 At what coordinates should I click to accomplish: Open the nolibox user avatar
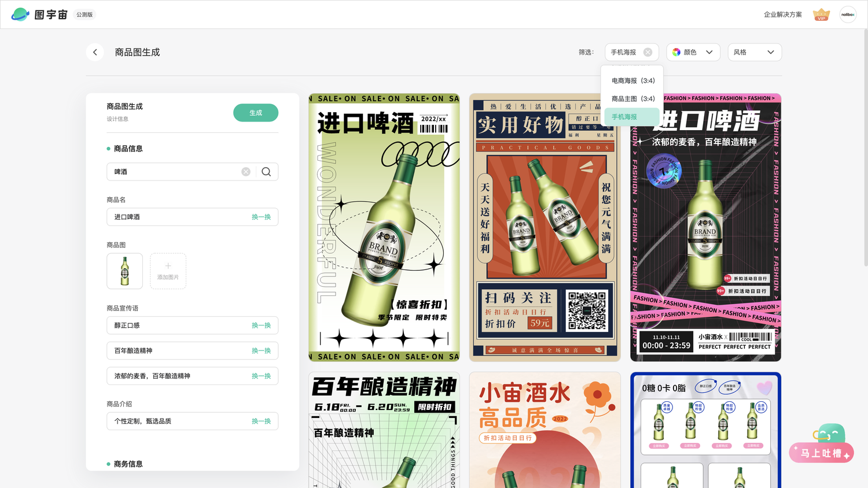coord(848,14)
